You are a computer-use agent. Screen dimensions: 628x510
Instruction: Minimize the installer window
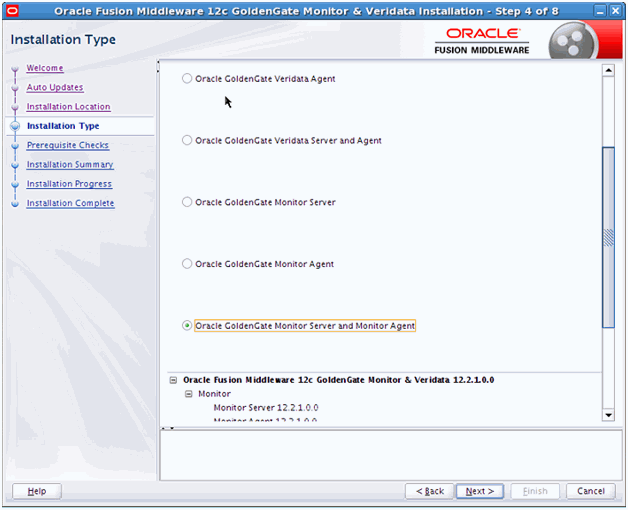[x=600, y=11]
